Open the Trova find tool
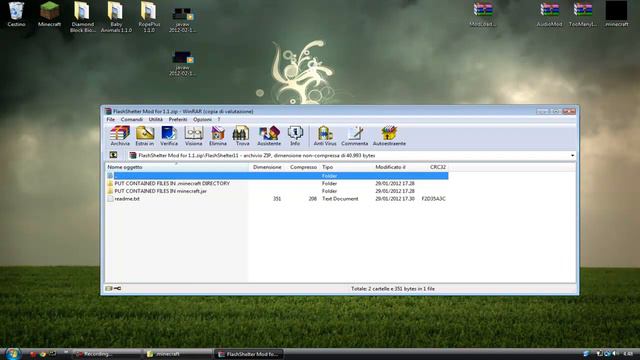Screen dimensions: 640x360 pyautogui.click(x=242, y=136)
